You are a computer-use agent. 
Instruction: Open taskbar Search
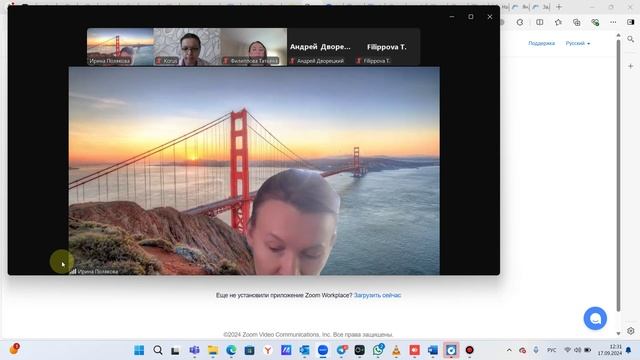click(158, 350)
